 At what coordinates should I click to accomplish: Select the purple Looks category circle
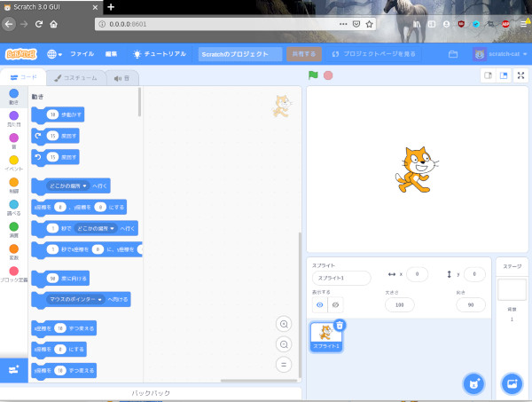point(13,115)
